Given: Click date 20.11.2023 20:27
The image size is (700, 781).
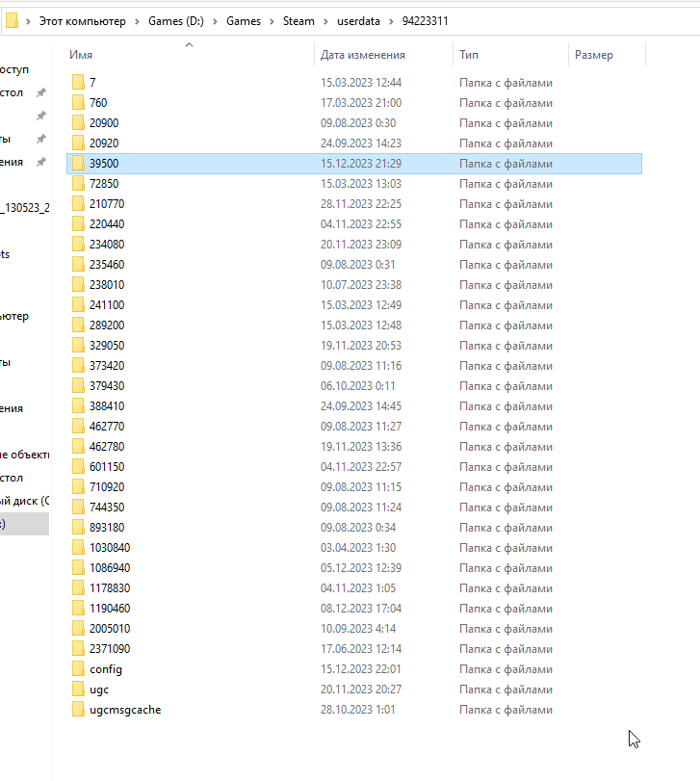Looking at the screenshot, I should point(361,690).
